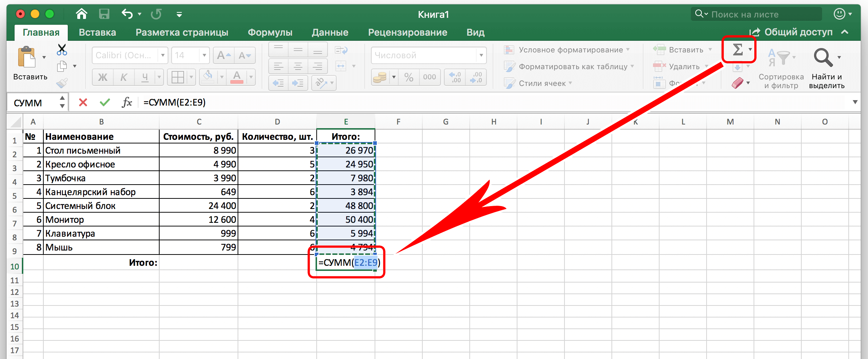Undo the last action

[127, 14]
